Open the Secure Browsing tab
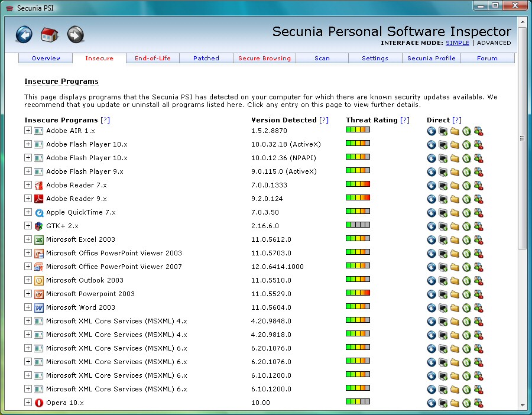532x415 pixels. [264, 58]
